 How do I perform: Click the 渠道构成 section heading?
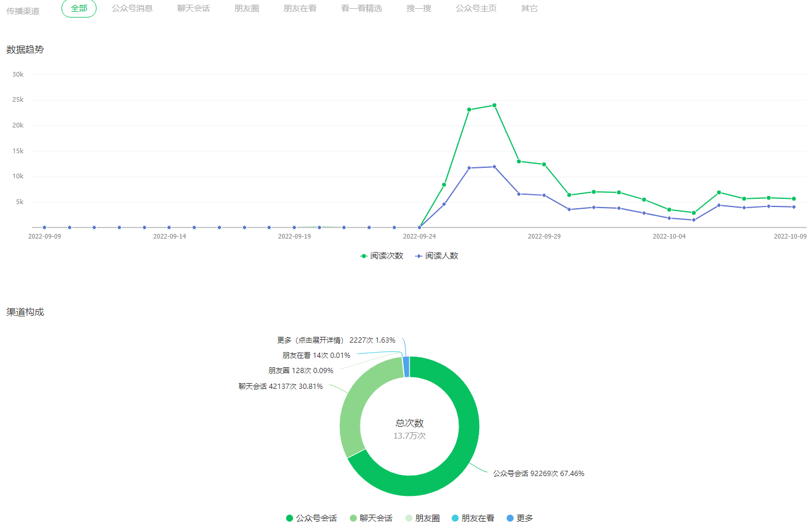(25, 312)
